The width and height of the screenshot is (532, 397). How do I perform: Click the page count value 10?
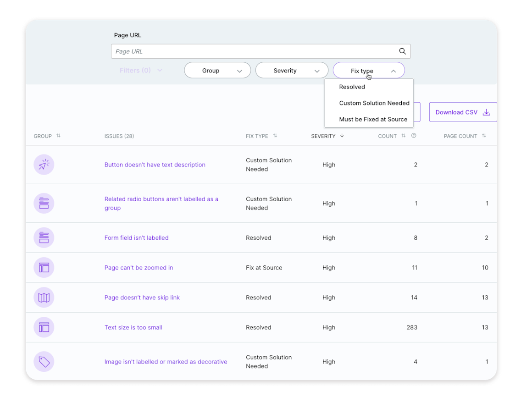485,267
